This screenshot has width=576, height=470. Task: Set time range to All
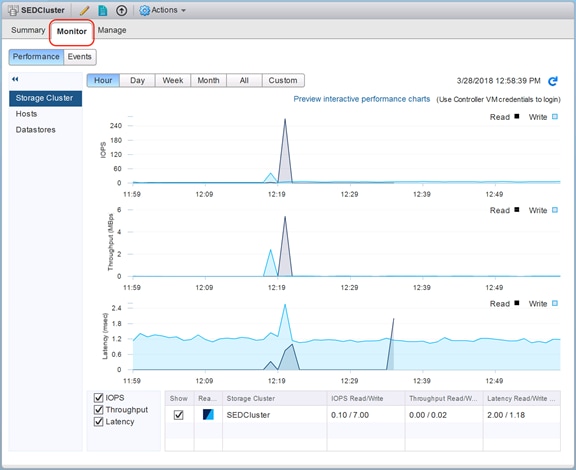coord(244,80)
